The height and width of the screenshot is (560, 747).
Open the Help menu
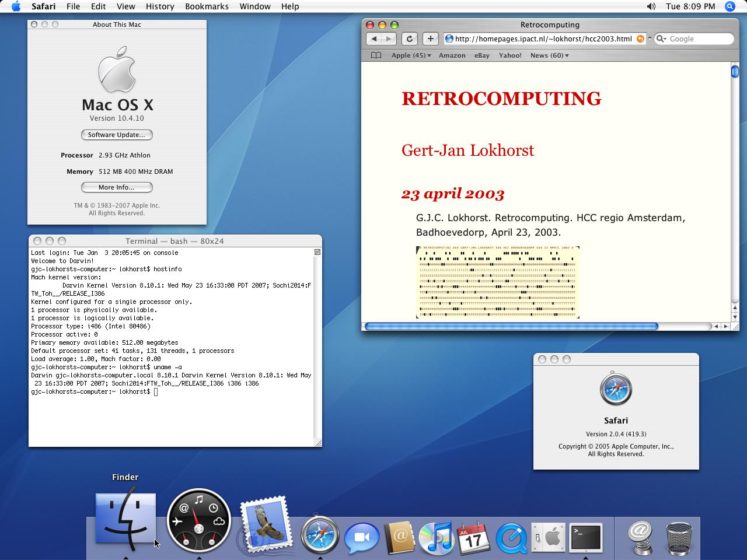pyautogui.click(x=290, y=6)
